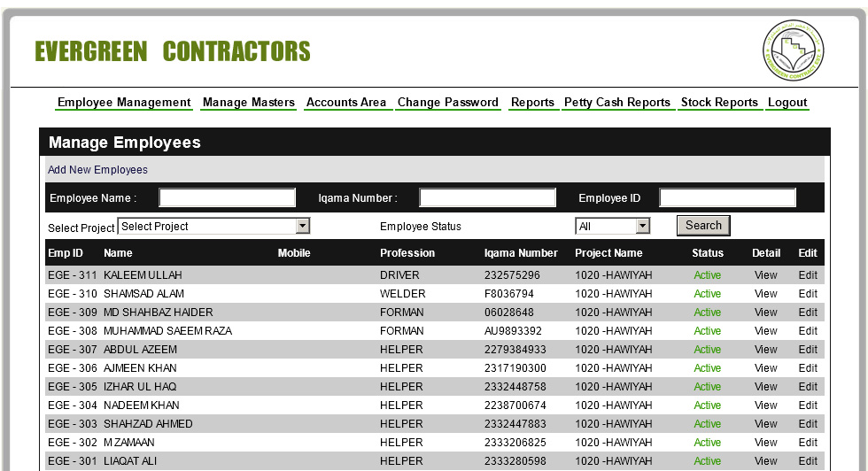
Task: Click the Name column header
Action: (118, 253)
